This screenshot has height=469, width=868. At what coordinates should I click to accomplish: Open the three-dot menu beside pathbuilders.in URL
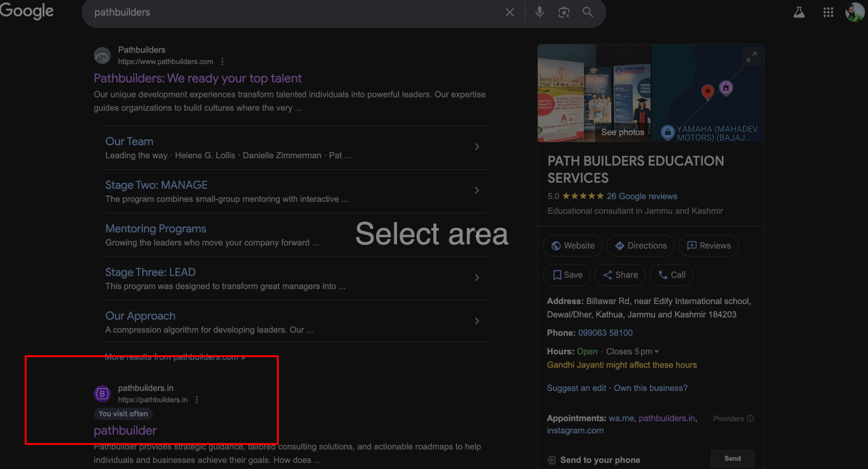click(197, 400)
